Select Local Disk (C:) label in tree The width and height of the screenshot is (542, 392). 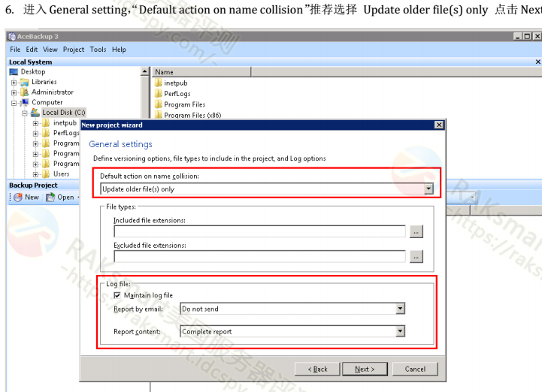(x=64, y=113)
